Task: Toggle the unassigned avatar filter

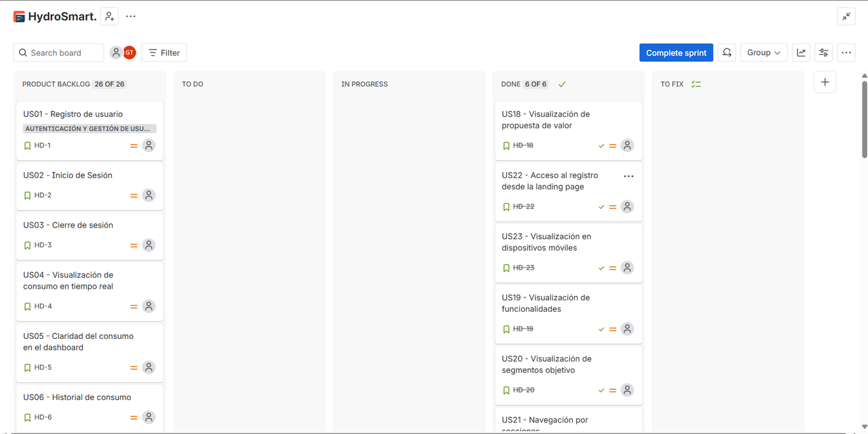Action: [x=116, y=52]
